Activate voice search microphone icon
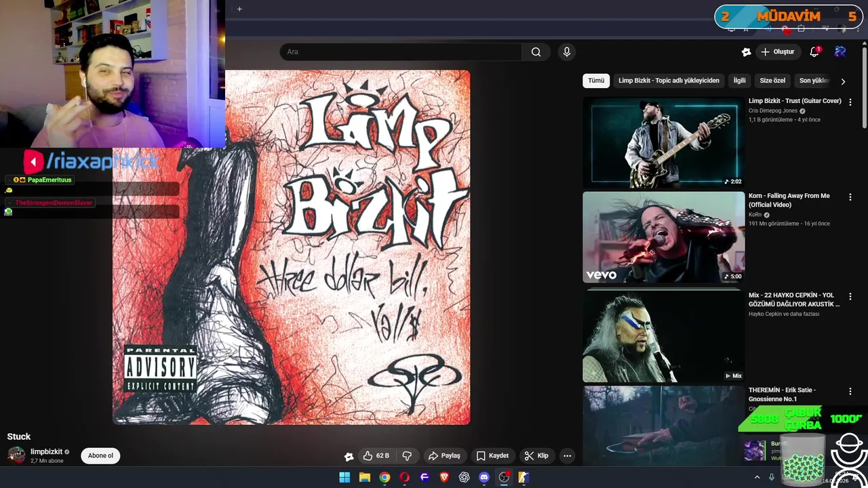The height and width of the screenshot is (488, 868). [567, 52]
